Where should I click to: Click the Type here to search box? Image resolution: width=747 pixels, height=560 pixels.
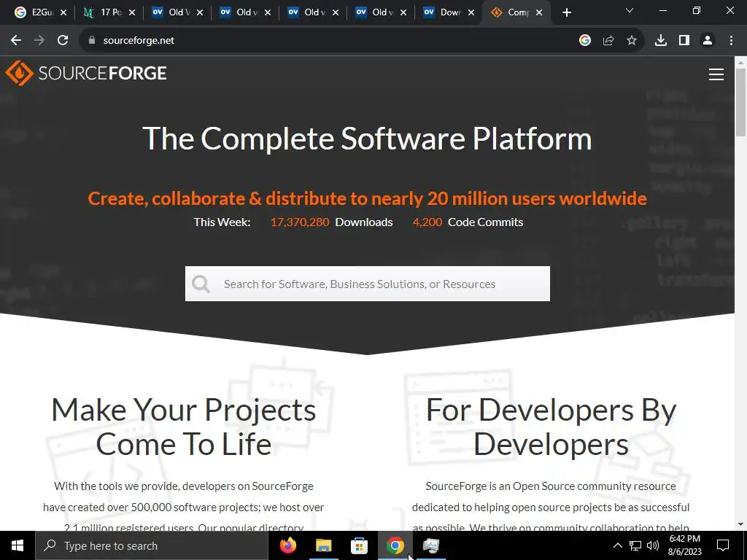click(152, 545)
